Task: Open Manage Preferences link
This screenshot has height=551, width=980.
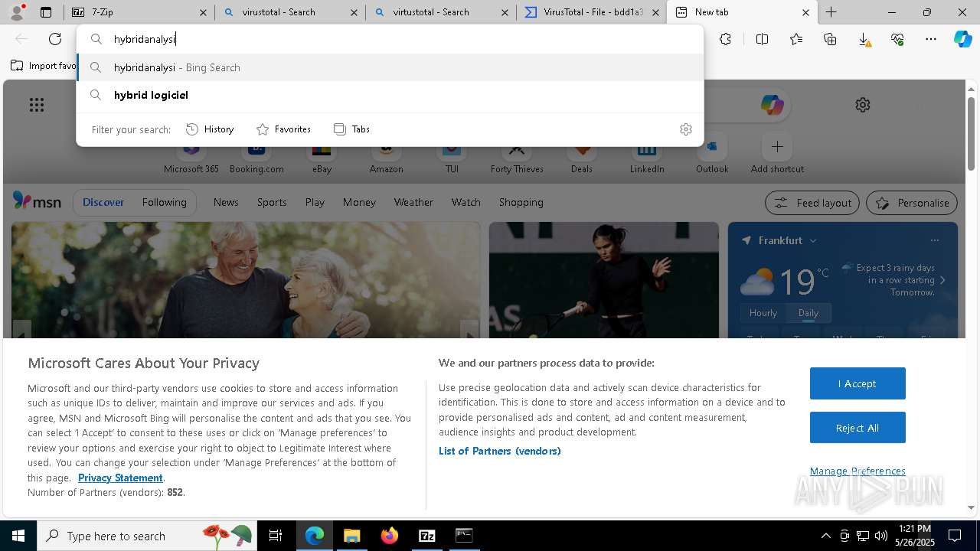Action: [857, 471]
